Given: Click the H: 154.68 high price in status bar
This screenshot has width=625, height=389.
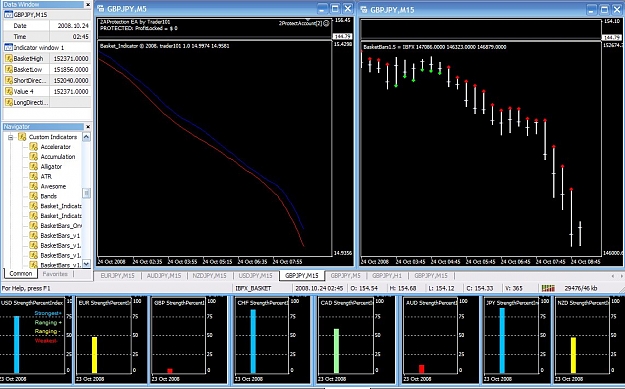Looking at the screenshot, I should [x=403, y=288].
